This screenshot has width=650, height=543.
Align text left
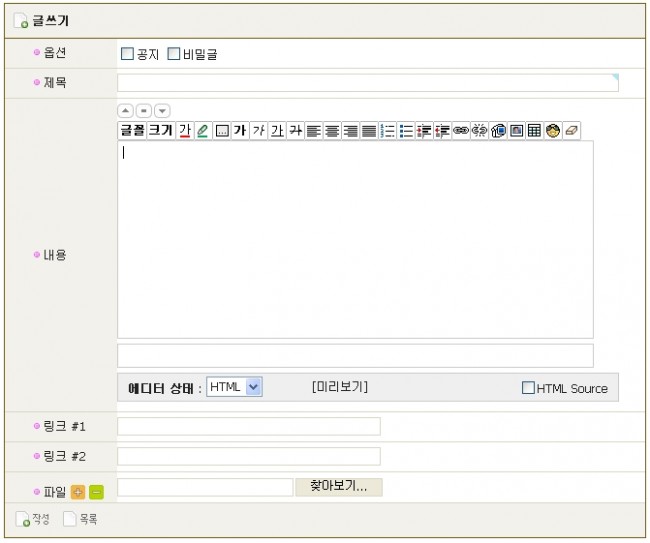click(x=314, y=131)
